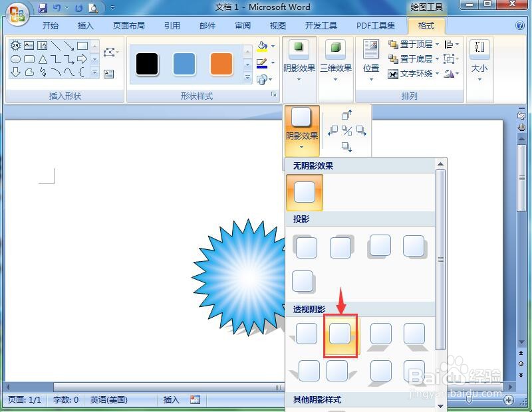532x412 pixels.
Task: Open the shape styles dialog launcher
Action: click(x=273, y=94)
